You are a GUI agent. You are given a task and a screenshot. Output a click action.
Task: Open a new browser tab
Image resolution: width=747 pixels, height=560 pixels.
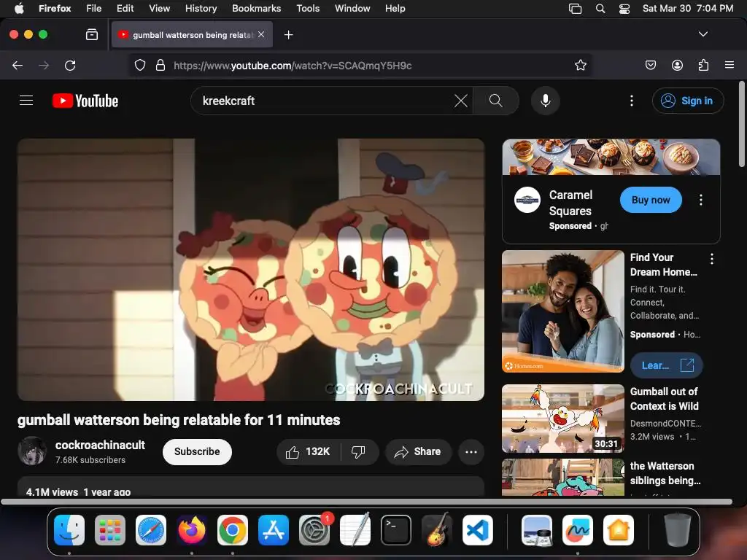pyautogui.click(x=288, y=35)
